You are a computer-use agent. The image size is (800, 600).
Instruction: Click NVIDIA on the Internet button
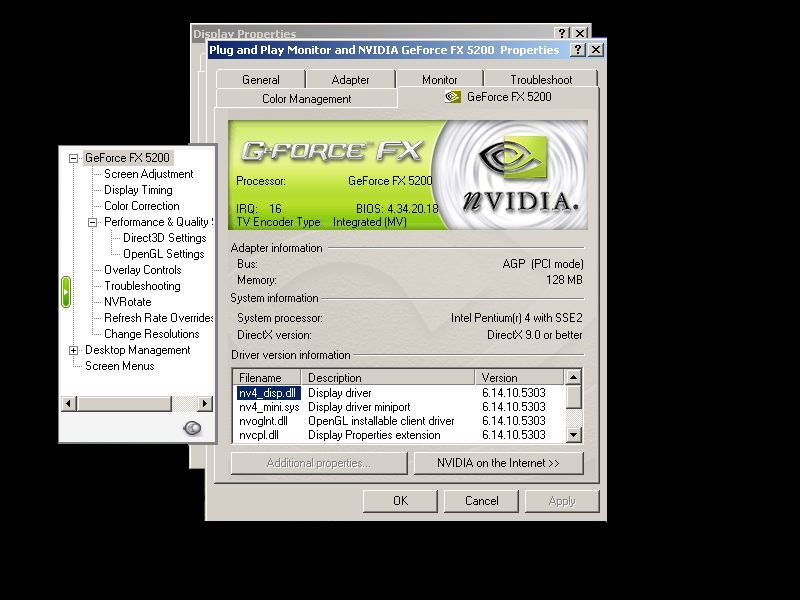pos(498,463)
